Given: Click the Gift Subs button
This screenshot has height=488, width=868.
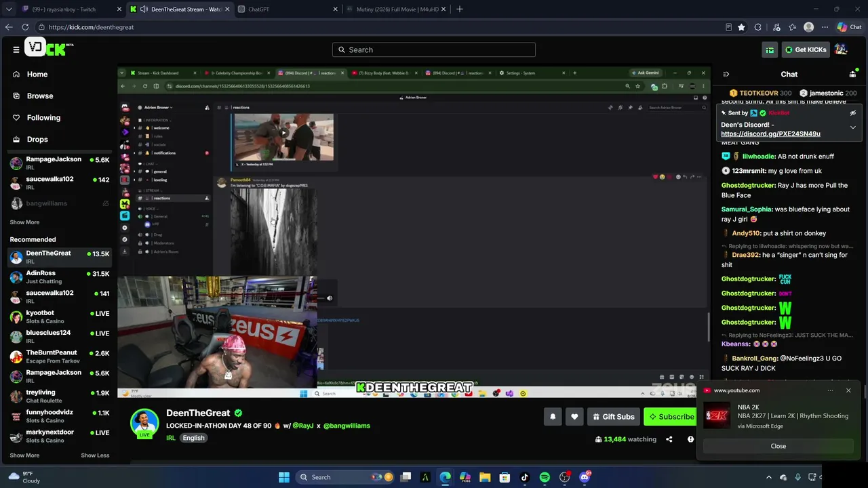Looking at the screenshot, I should (613, 417).
